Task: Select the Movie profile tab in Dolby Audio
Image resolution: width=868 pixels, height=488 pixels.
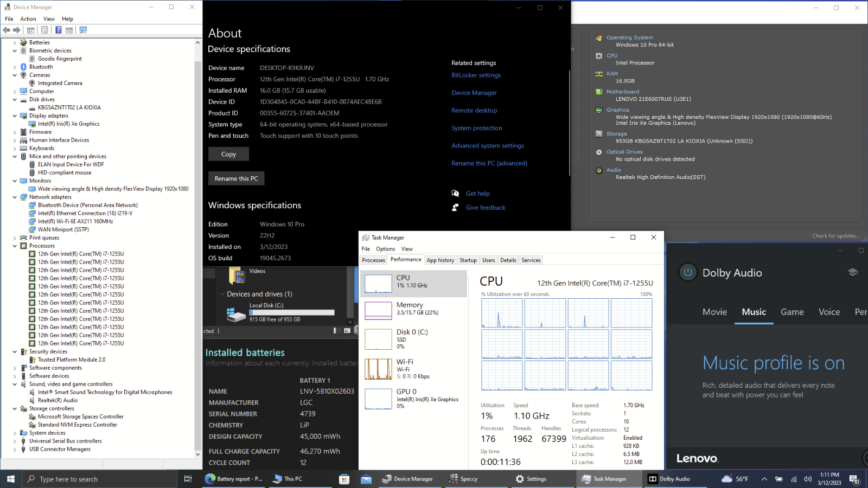Action: (714, 312)
